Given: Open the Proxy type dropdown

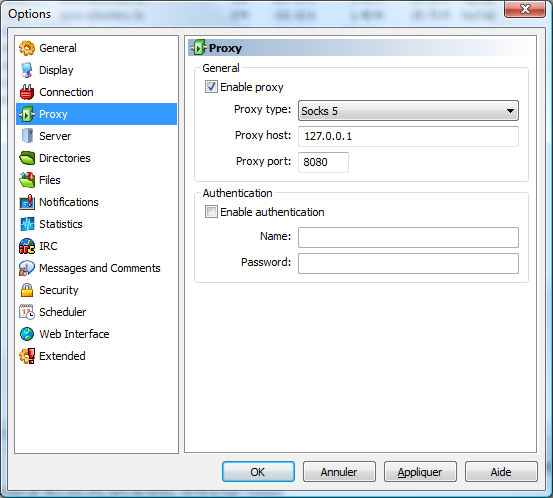Looking at the screenshot, I should tap(408, 111).
